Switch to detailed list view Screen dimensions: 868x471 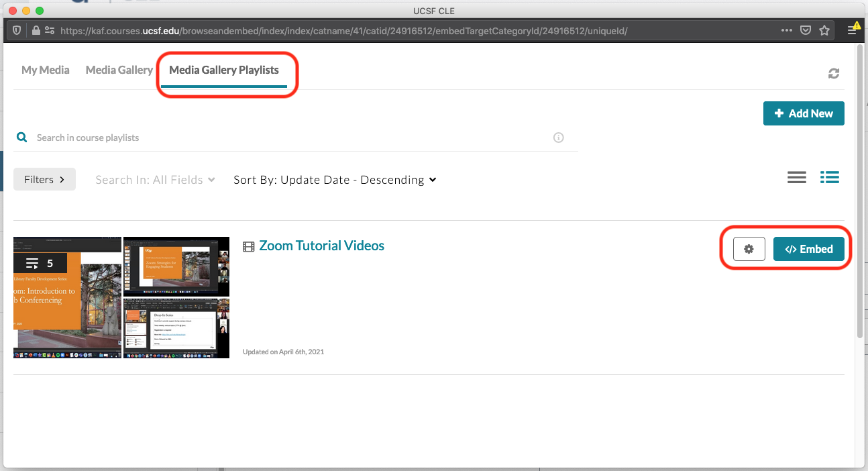click(x=829, y=178)
